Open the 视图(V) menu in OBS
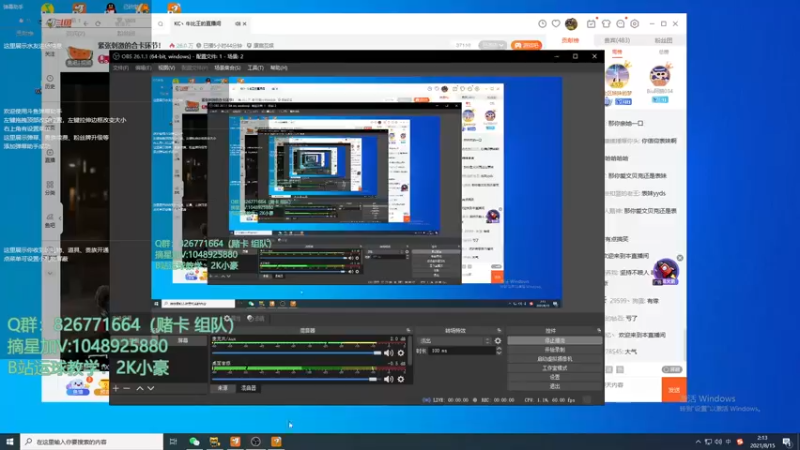 coord(166,67)
